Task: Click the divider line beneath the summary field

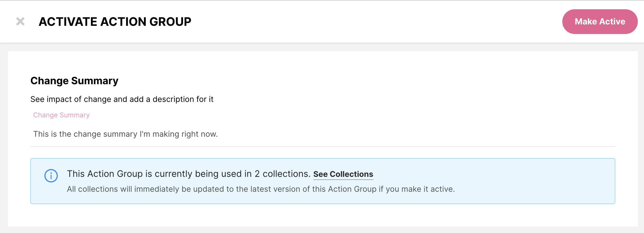Action: pyautogui.click(x=323, y=147)
